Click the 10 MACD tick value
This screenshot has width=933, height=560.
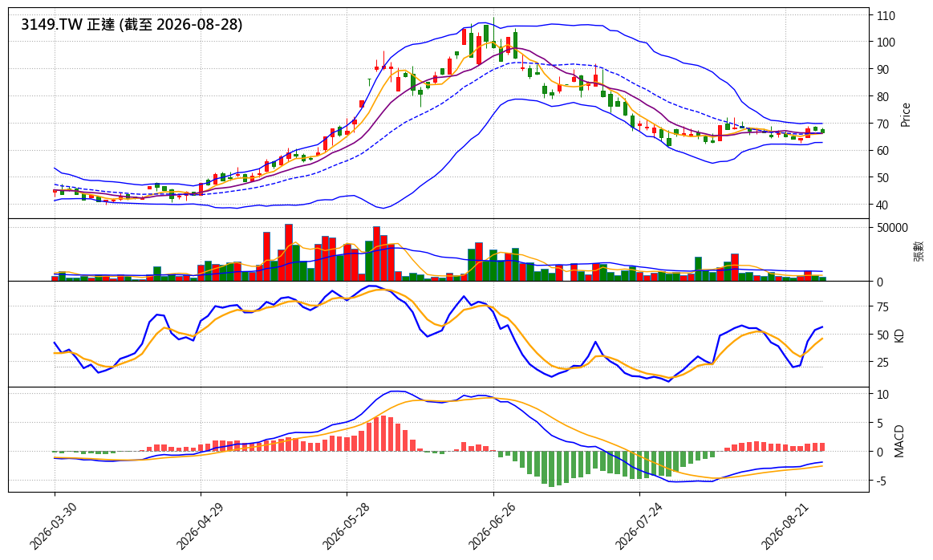pyautogui.click(x=883, y=395)
